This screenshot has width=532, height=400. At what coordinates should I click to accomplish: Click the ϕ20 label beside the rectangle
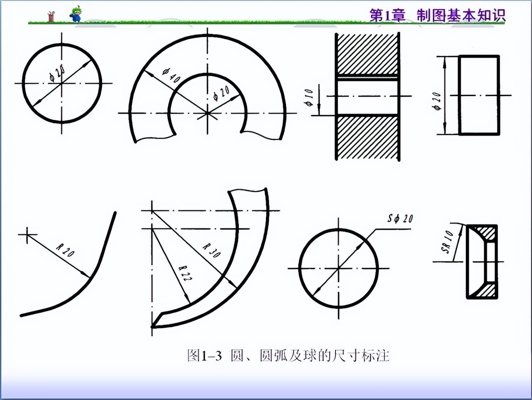tap(436, 101)
